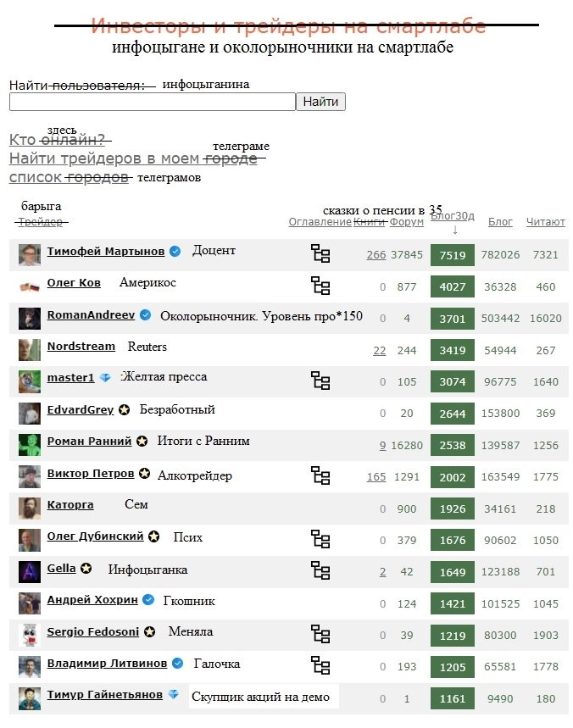Focus the user search text field
Image resolution: width=573 pixels, height=728 pixels.
(152, 102)
